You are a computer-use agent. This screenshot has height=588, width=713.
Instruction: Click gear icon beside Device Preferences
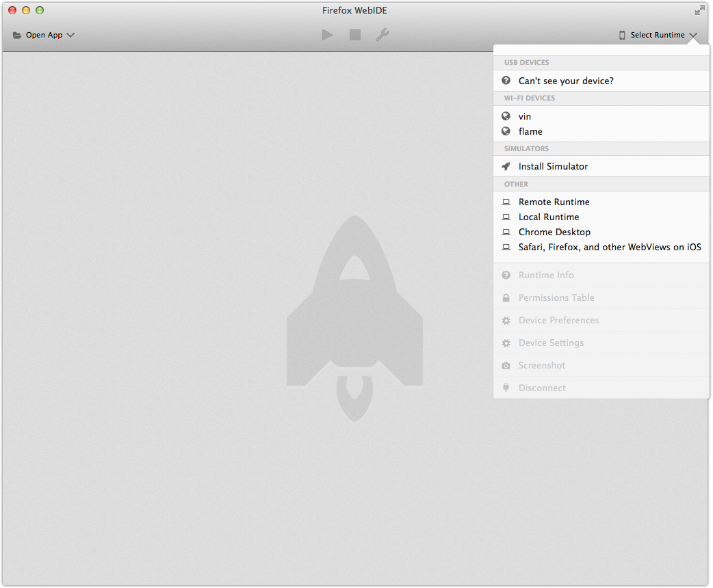pos(506,321)
